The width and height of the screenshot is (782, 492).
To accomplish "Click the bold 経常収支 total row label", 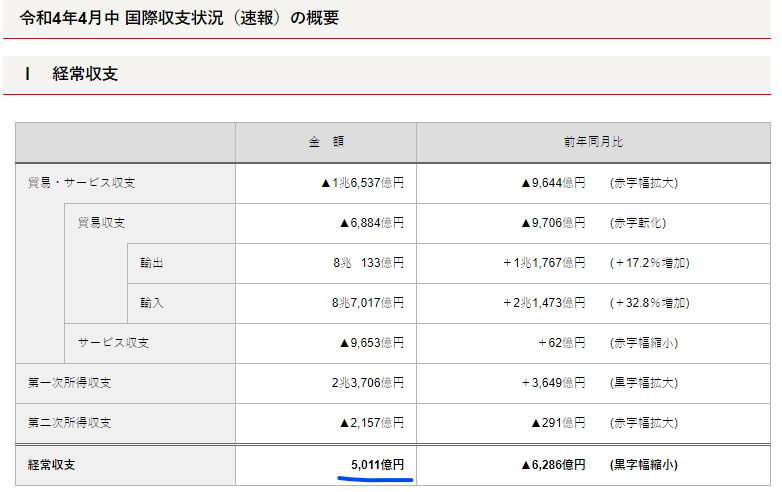I will click(53, 465).
